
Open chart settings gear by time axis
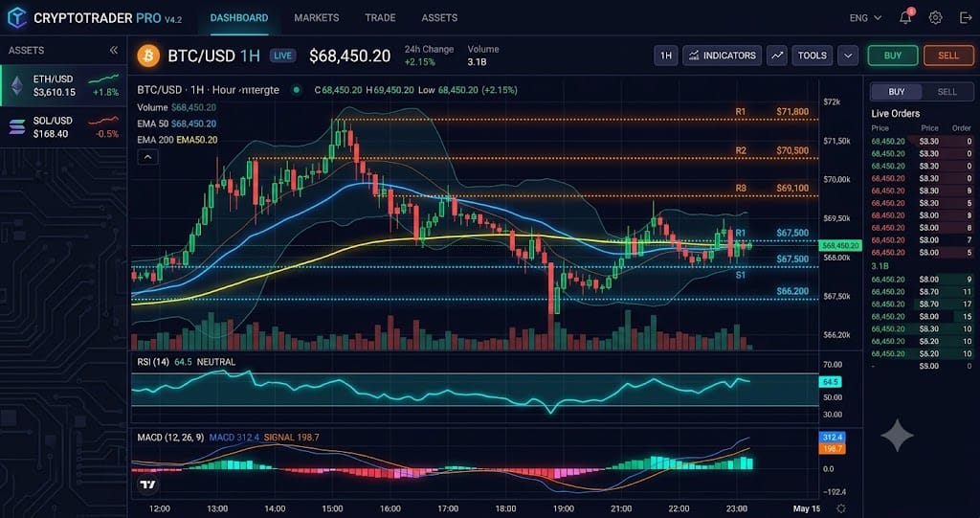(x=841, y=508)
